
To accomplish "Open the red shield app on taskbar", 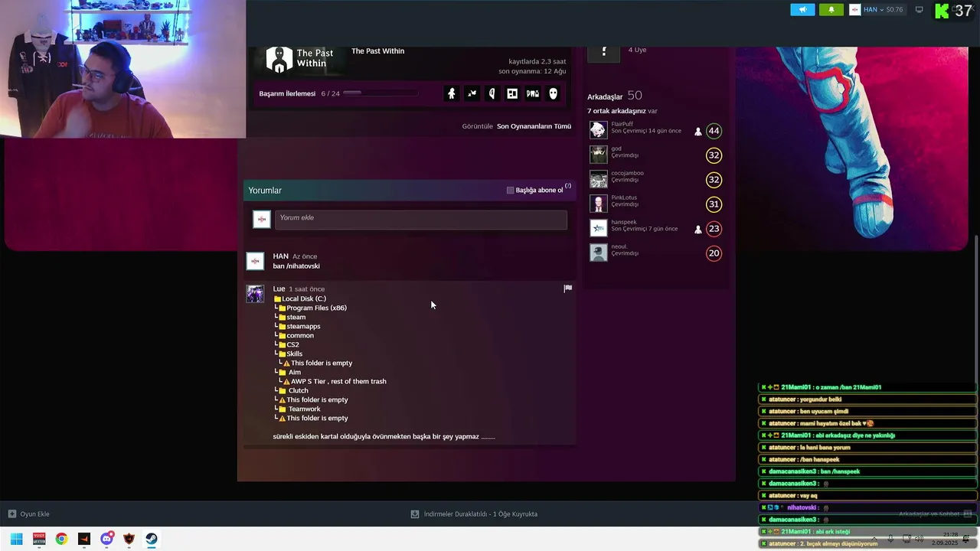I will 129,539.
